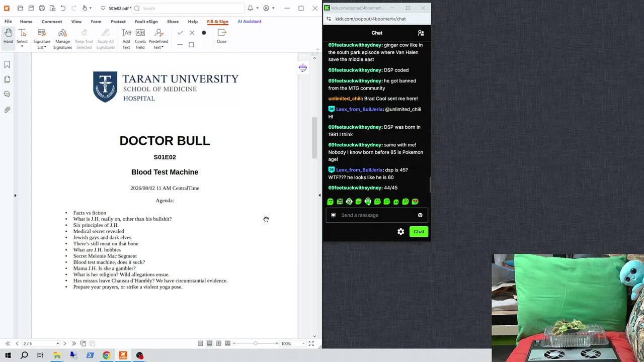Image resolution: width=644 pixels, height=362 pixels.
Task: Open the File menu
Action: click(8, 22)
